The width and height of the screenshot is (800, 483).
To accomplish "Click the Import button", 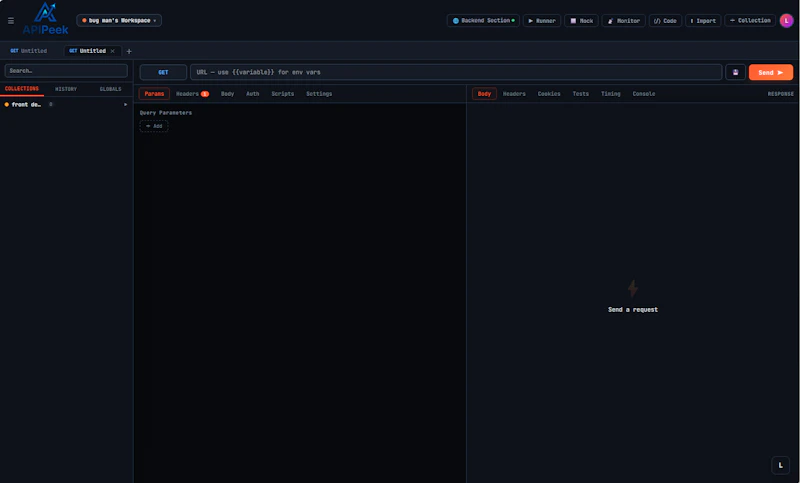I will (x=703, y=21).
